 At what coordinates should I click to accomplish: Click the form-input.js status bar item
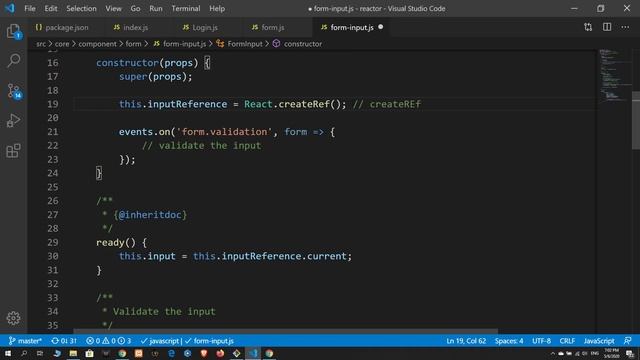point(209,341)
